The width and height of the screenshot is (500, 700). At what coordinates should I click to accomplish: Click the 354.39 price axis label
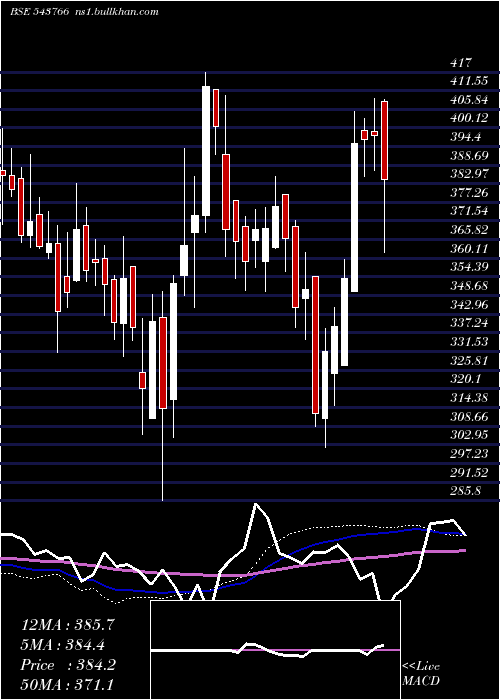click(x=469, y=267)
